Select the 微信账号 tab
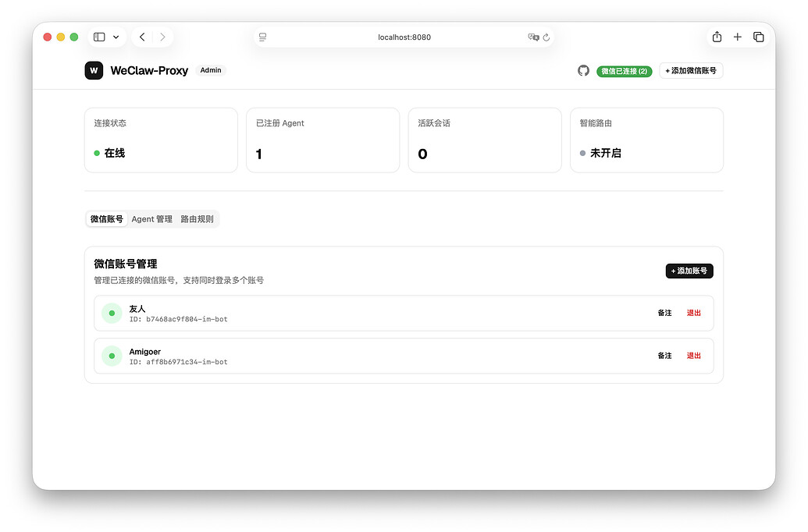Viewport: 808px width, 532px height. pos(107,219)
